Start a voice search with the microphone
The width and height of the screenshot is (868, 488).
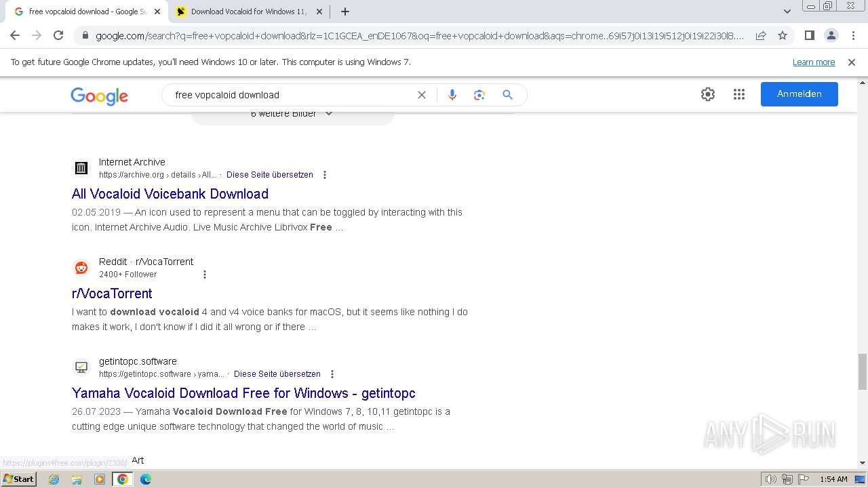(452, 95)
